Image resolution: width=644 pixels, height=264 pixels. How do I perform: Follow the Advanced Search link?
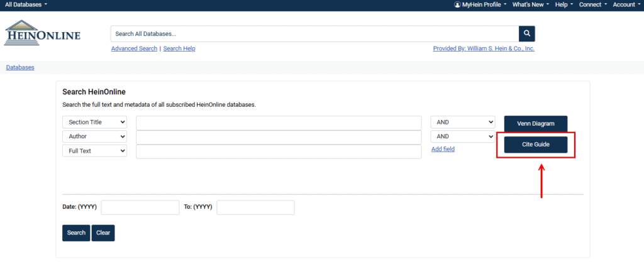click(x=134, y=49)
